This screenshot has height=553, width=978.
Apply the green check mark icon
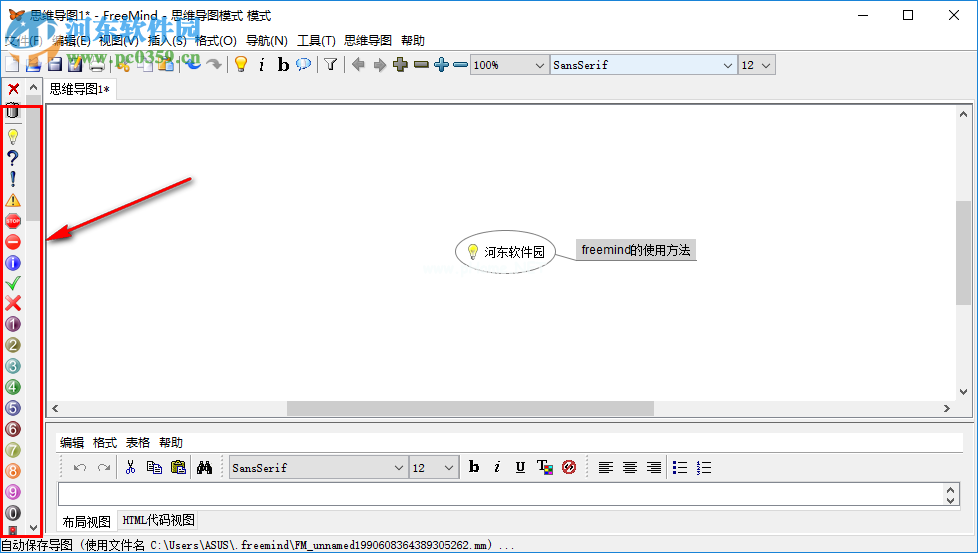coord(13,284)
